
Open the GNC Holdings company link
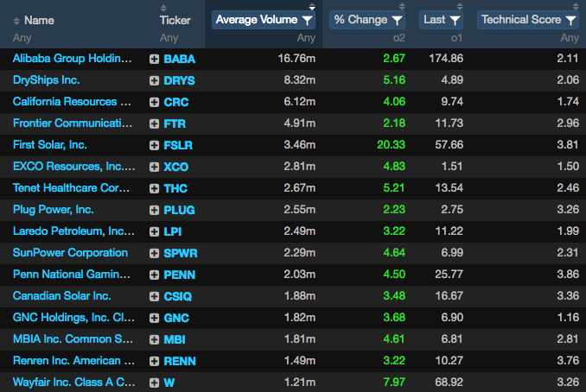(73, 318)
